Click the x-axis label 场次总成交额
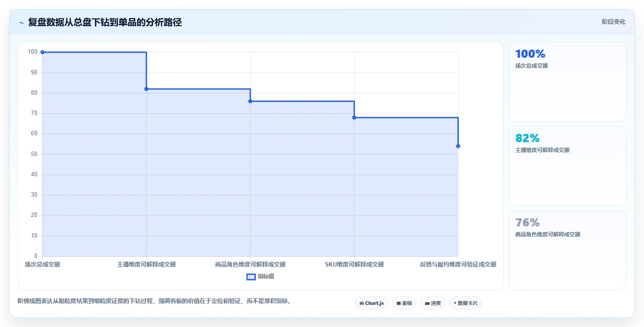 pos(42,264)
